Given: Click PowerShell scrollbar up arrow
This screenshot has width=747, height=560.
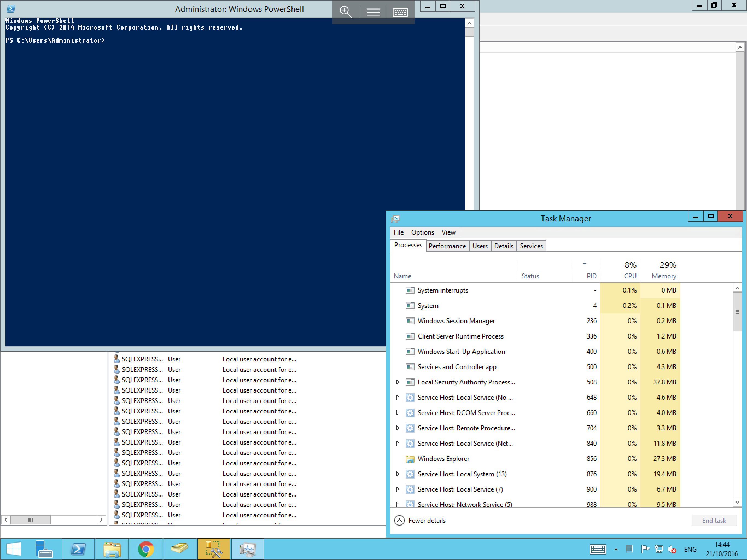Looking at the screenshot, I should click(469, 23).
